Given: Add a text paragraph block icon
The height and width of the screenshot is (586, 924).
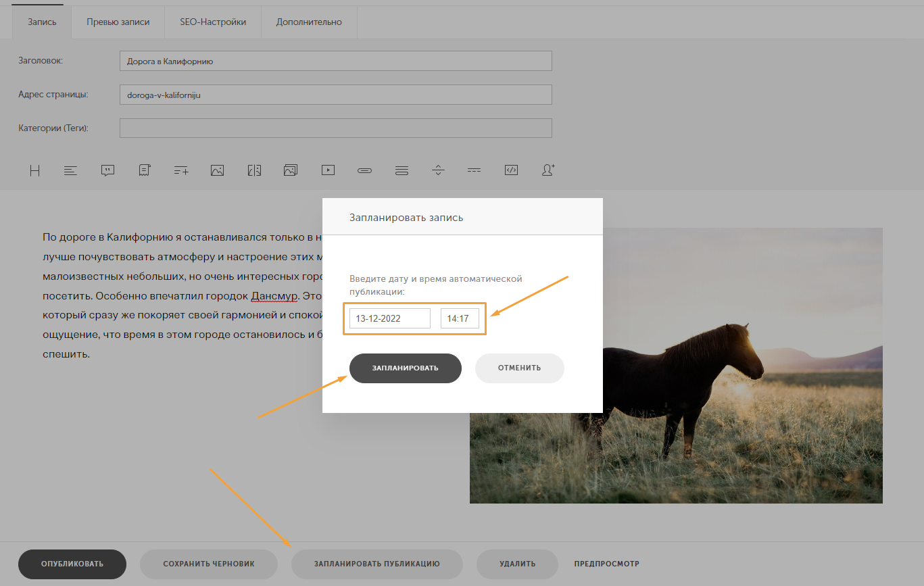Looking at the screenshot, I should 71,170.
